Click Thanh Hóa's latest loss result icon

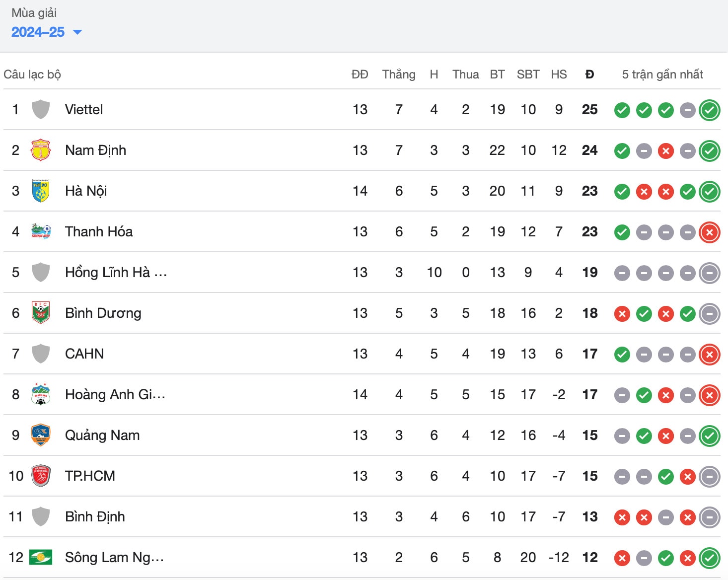pyautogui.click(x=710, y=232)
